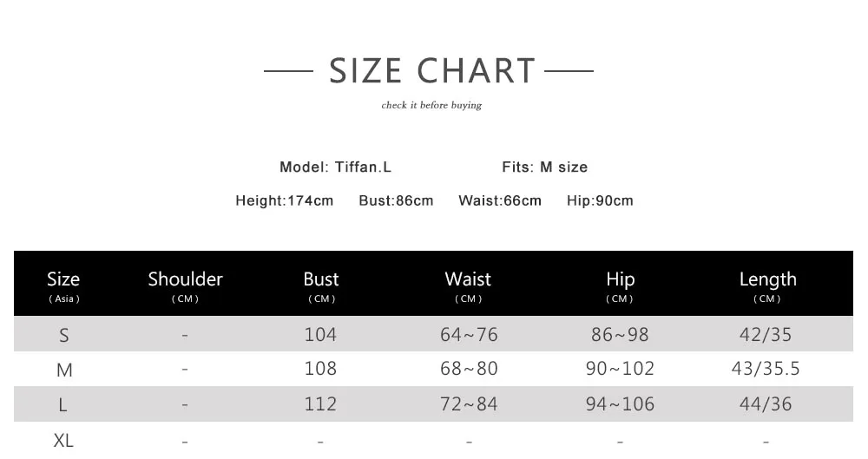Click the Waist:66cm model measurement
This screenshot has height=459, width=868.
[x=499, y=201]
